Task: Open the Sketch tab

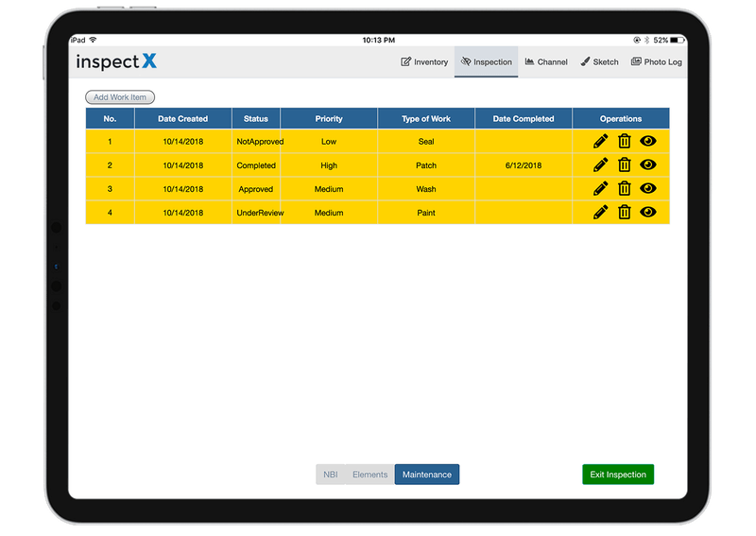Action: pos(599,61)
